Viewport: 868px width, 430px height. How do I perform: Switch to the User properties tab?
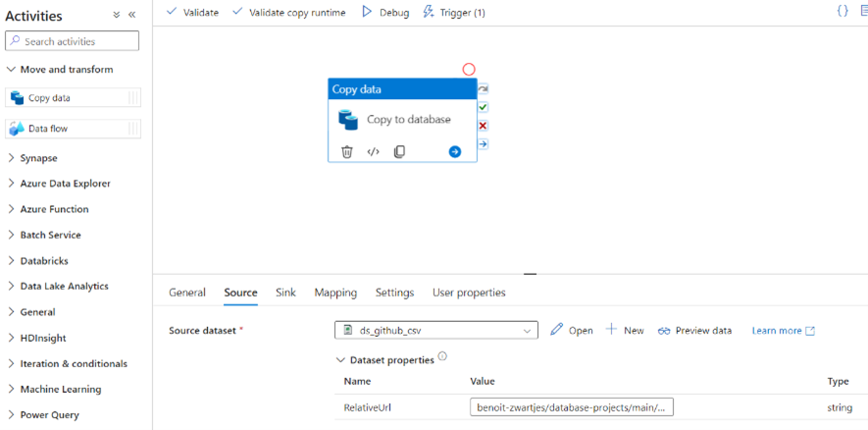pyautogui.click(x=469, y=292)
